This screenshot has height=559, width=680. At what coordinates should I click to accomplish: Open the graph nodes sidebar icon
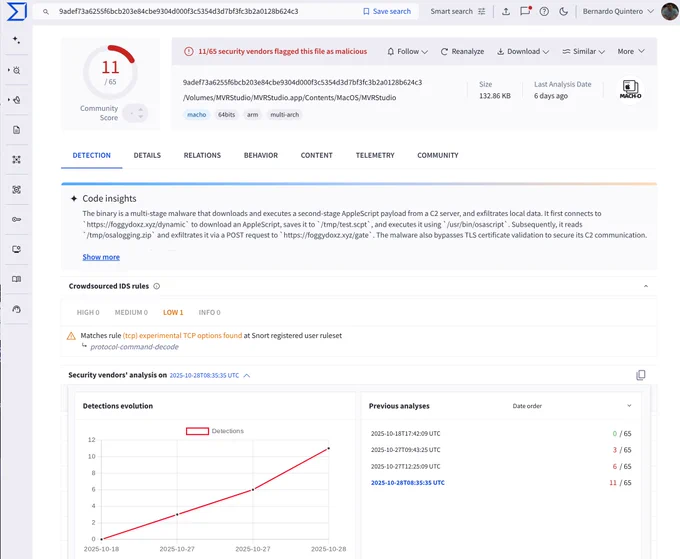16,160
